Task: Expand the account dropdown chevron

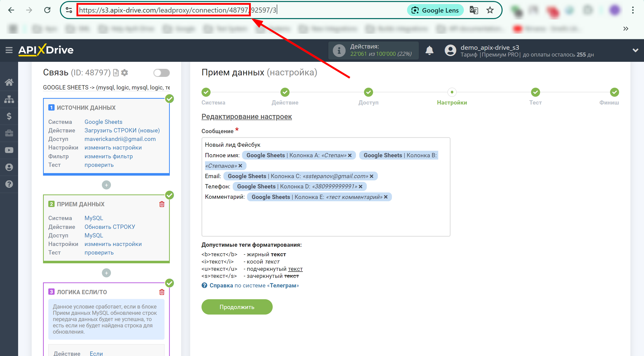Action: tap(635, 50)
